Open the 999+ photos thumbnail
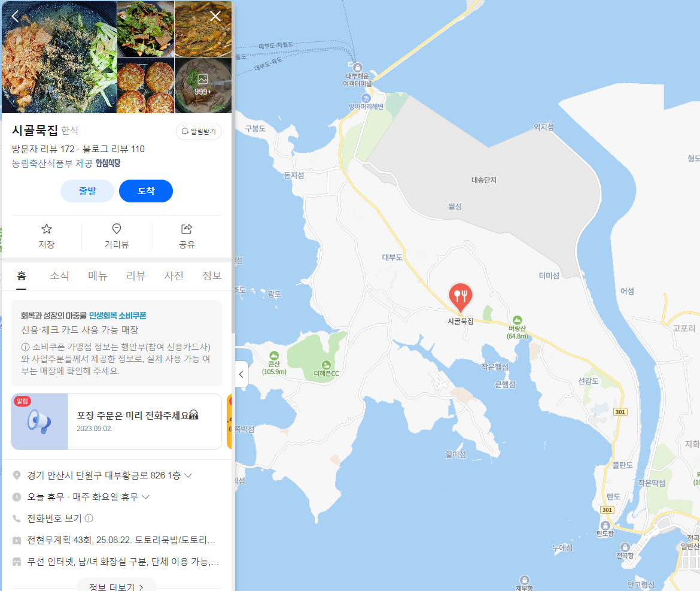The image size is (700, 591). [203, 85]
